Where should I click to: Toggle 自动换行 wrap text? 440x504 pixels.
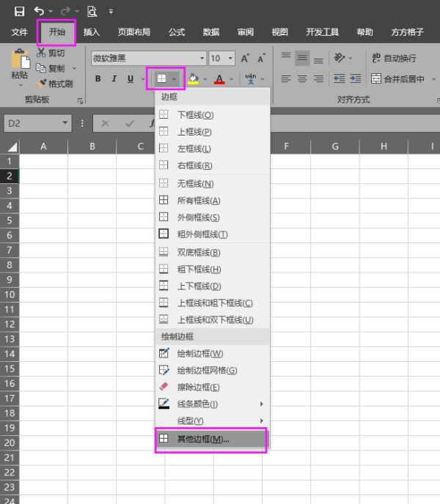(394, 58)
